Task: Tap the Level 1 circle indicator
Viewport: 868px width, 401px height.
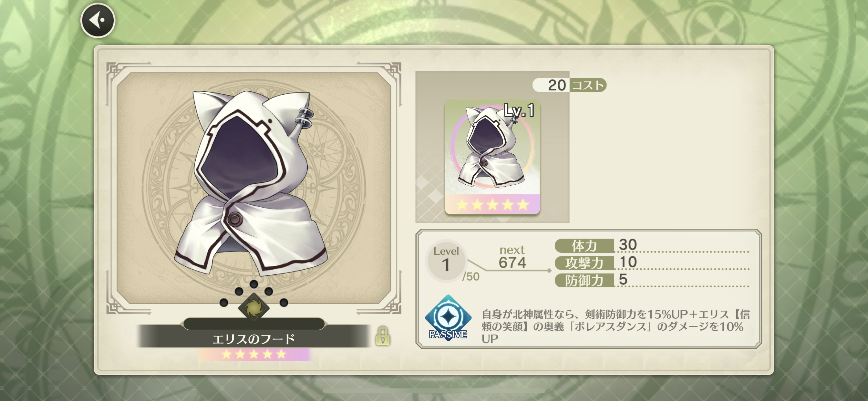Action: [446, 261]
